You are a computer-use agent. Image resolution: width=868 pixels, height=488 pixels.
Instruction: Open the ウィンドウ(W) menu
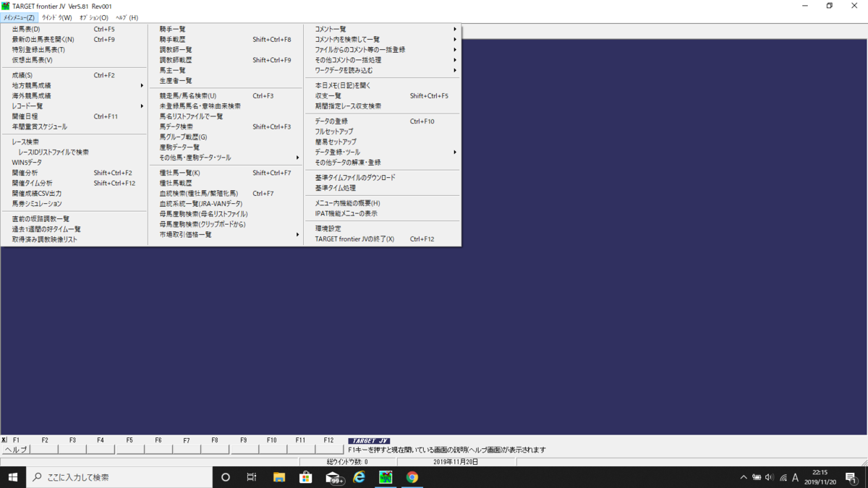pos(56,17)
